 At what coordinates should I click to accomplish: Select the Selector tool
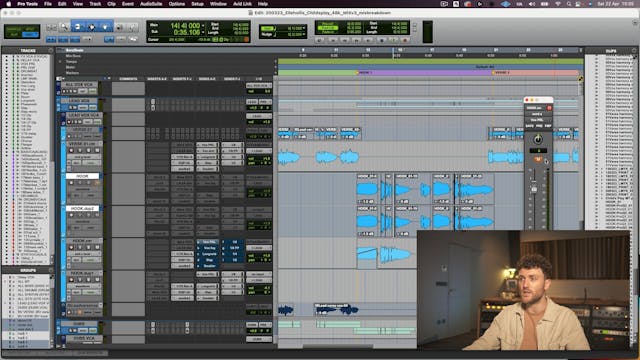pyautogui.click(x=91, y=27)
